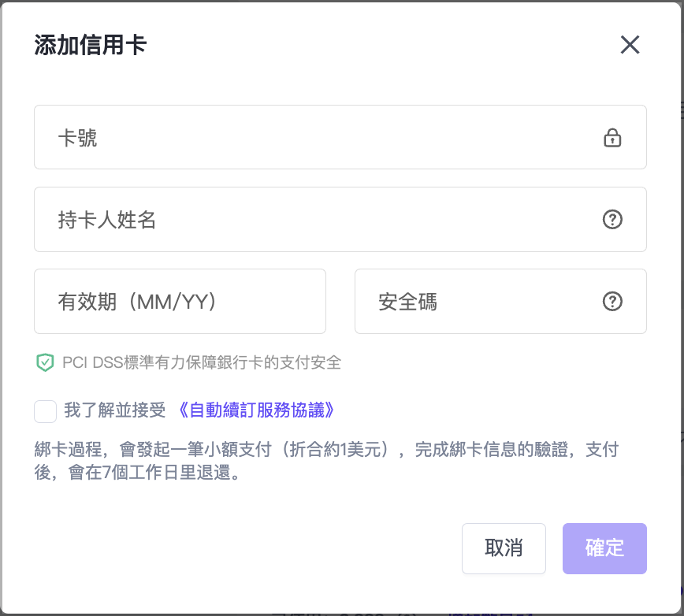Click the lock icon in the 卡號 field

click(612, 138)
